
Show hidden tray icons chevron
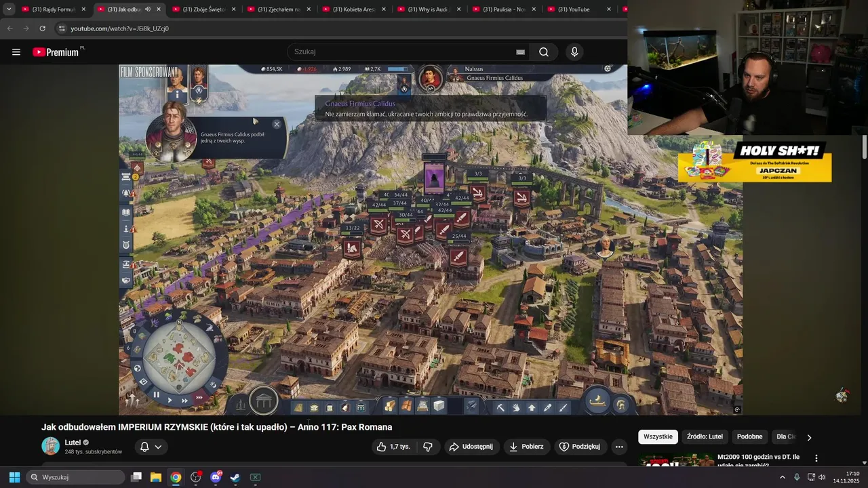click(782, 477)
